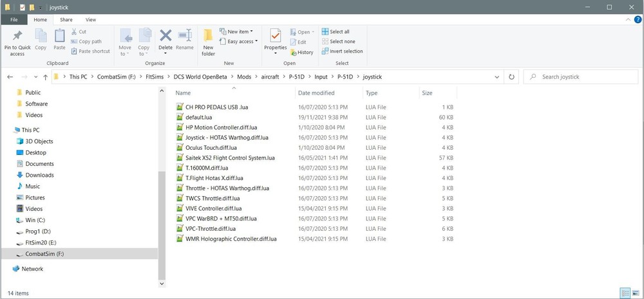Click the Paste shortcut command
The height and width of the screenshot is (299, 644).
[x=90, y=51]
